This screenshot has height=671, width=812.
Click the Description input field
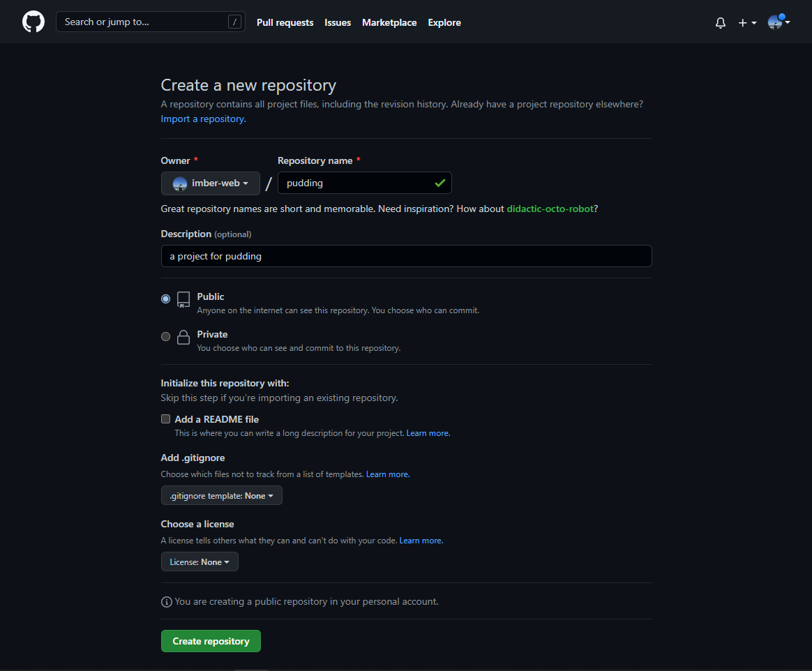407,256
